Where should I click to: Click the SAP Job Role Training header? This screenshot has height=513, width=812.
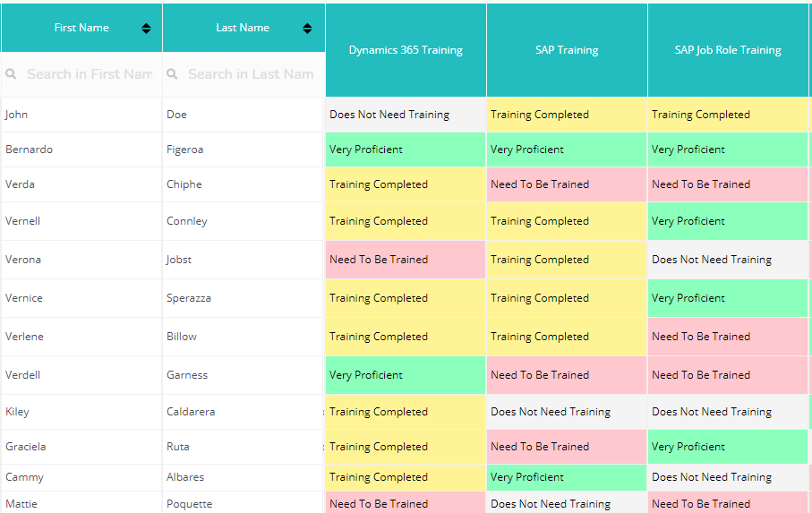pyautogui.click(x=728, y=50)
